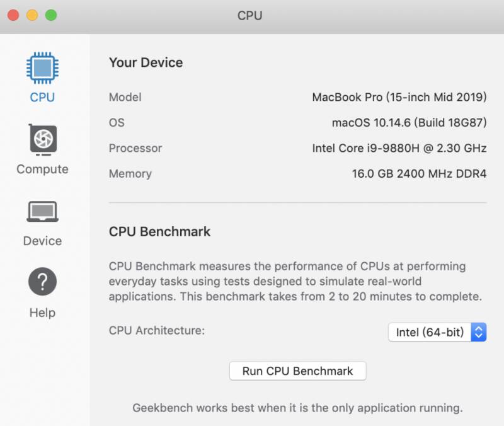This screenshot has width=504, height=426.
Task: Click the red close window button
Action: [x=13, y=15]
